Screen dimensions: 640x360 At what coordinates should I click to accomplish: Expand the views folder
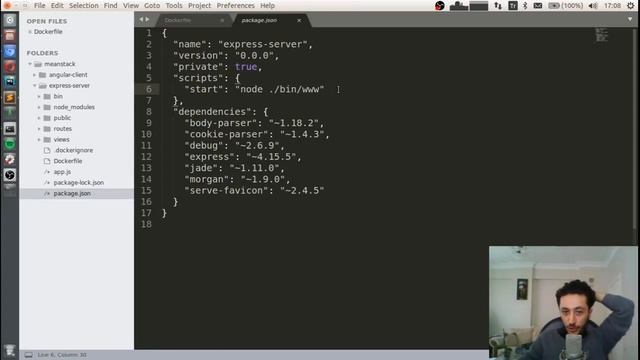point(39,140)
